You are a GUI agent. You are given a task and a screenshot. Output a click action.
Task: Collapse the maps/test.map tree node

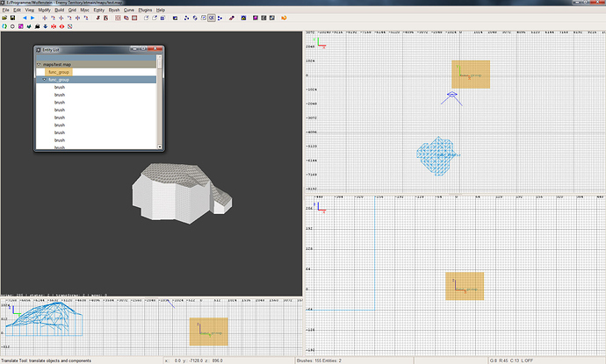click(38, 64)
